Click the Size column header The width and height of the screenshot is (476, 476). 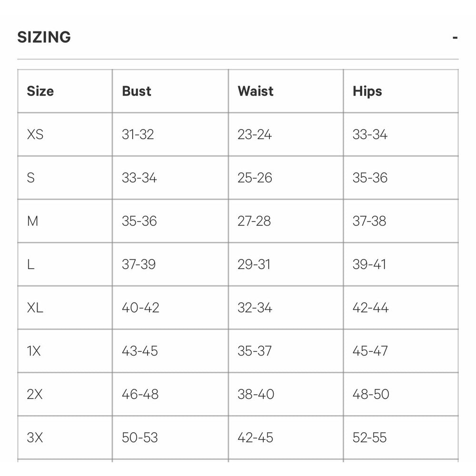click(x=40, y=91)
